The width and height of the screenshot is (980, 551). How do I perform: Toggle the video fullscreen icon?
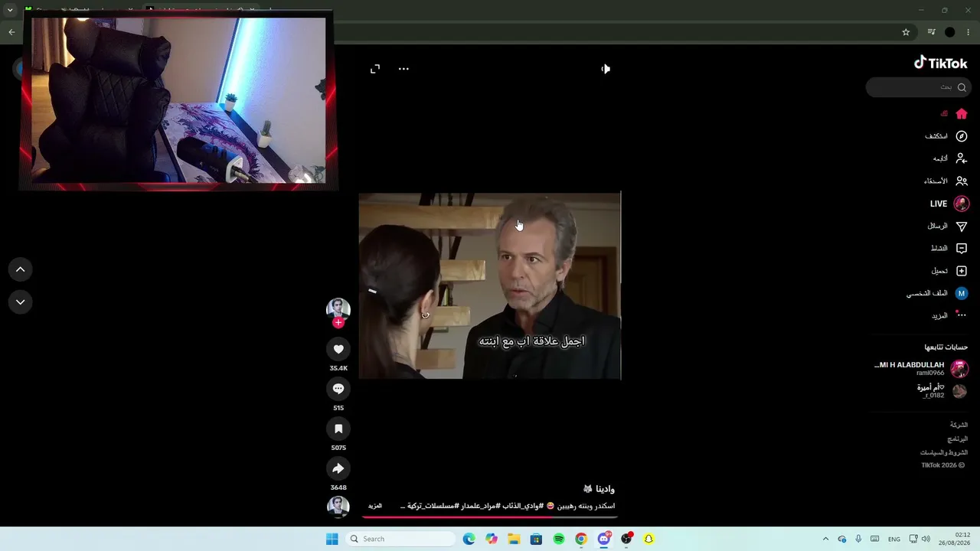375,69
